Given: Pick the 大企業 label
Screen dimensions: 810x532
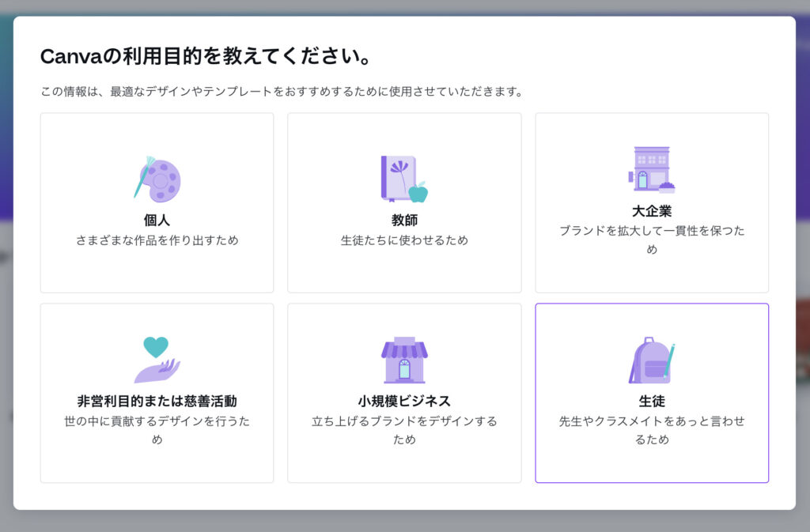Looking at the screenshot, I should click(652, 211).
